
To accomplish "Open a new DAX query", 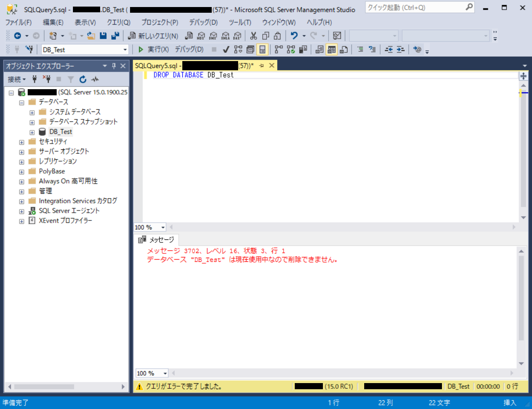I will (x=237, y=36).
